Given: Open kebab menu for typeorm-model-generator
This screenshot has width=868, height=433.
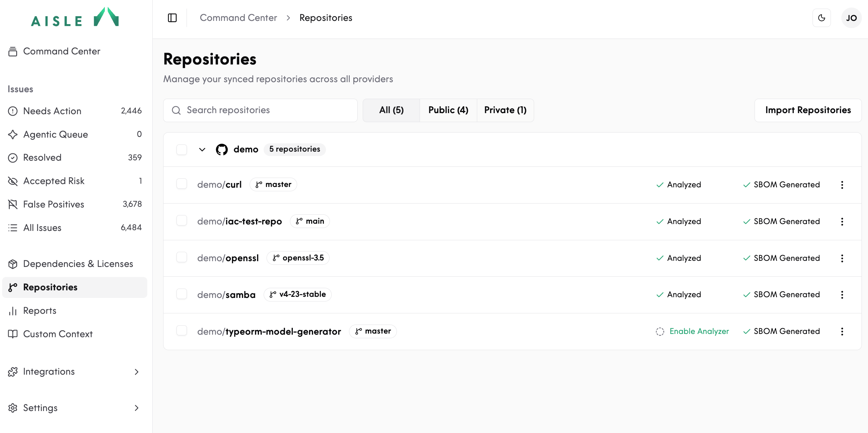Looking at the screenshot, I should click(x=842, y=331).
